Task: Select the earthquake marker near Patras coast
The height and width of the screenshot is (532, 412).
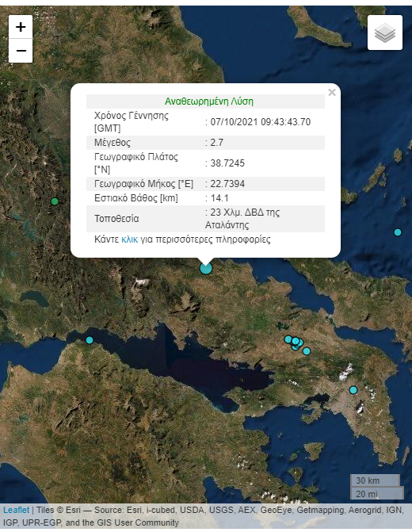Action: click(x=90, y=340)
